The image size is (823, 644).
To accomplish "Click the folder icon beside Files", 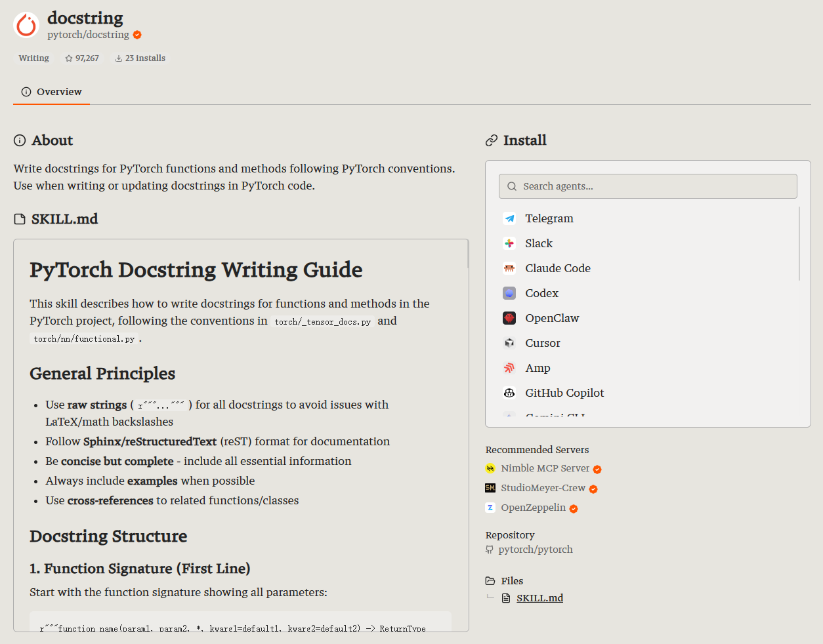I will 490,581.
